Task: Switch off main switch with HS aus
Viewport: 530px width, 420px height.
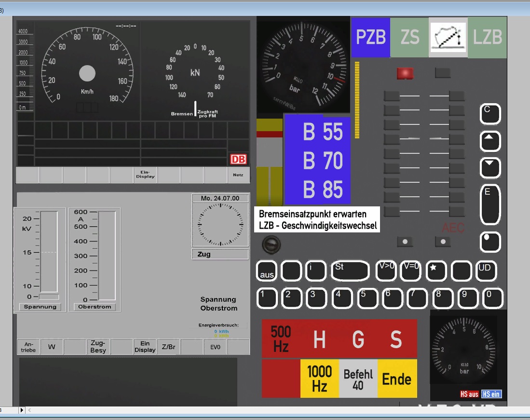Action: coord(469,394)
